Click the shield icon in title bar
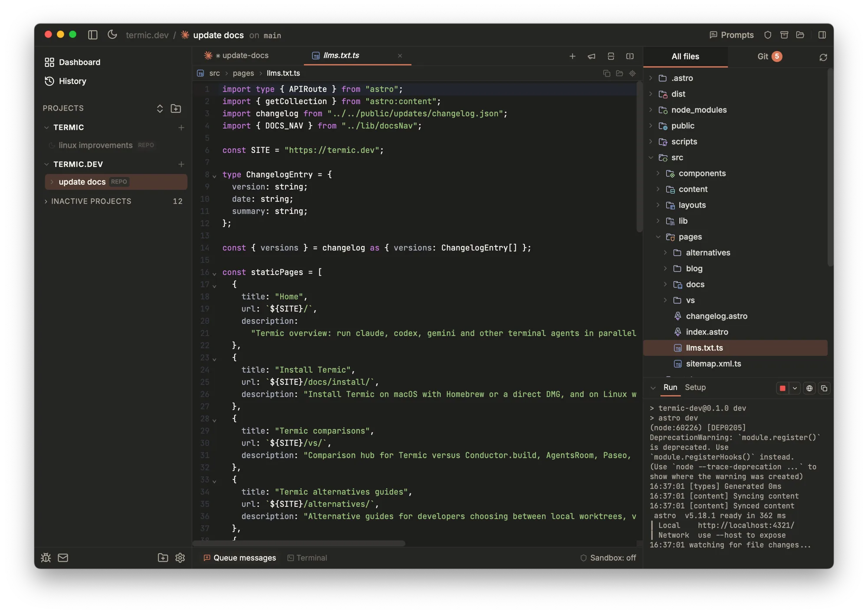868x614 pixels. point(767,35)
